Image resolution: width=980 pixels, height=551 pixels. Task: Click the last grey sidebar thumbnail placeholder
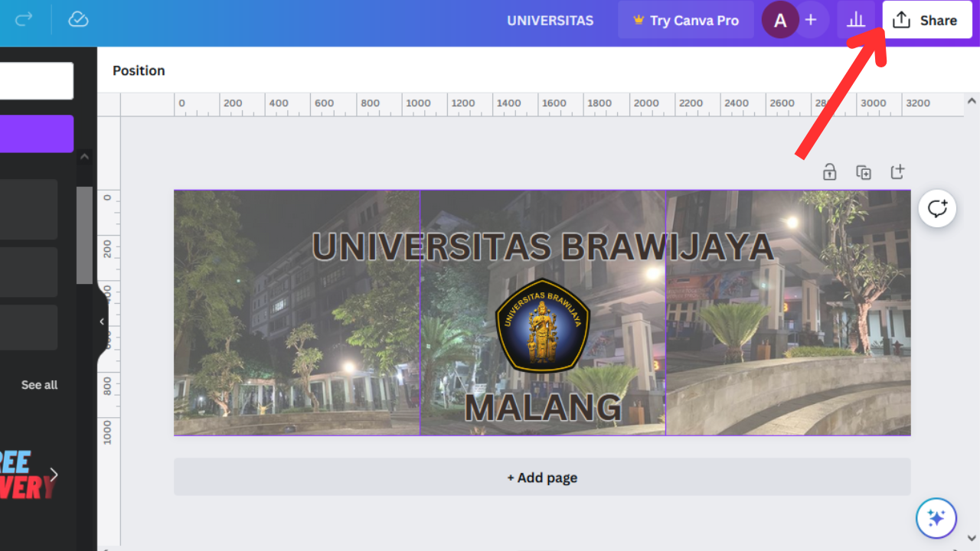(x=28, y=328)
